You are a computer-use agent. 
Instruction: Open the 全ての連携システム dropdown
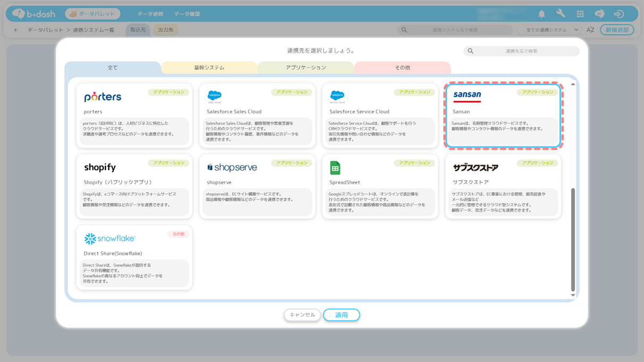tap(552, 30)
